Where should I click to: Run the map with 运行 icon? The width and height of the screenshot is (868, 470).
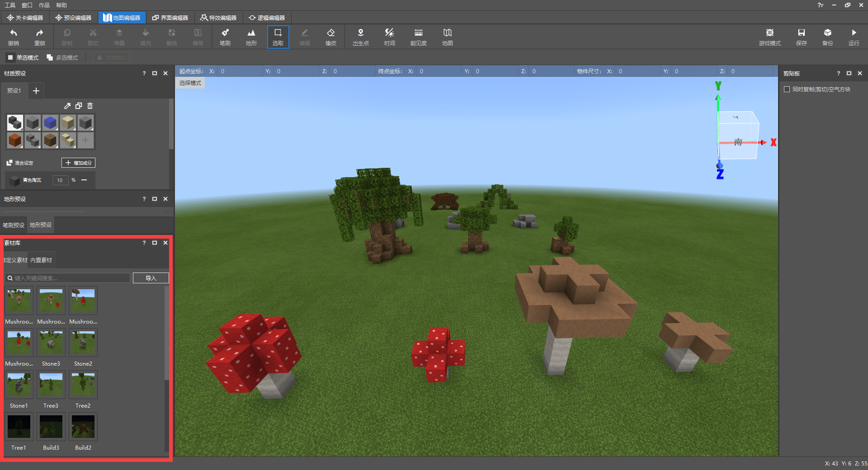854,37
